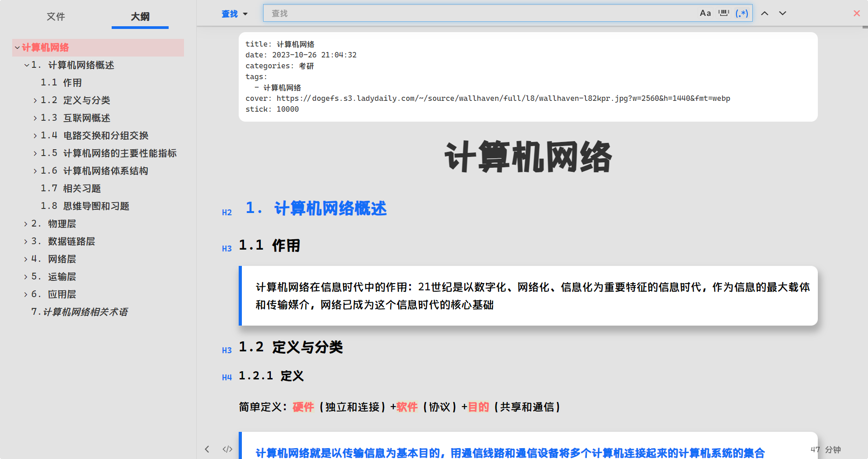Click the main title 计算机网络 heading
Viewport: 868px width, 459px height.
(528, 157)
